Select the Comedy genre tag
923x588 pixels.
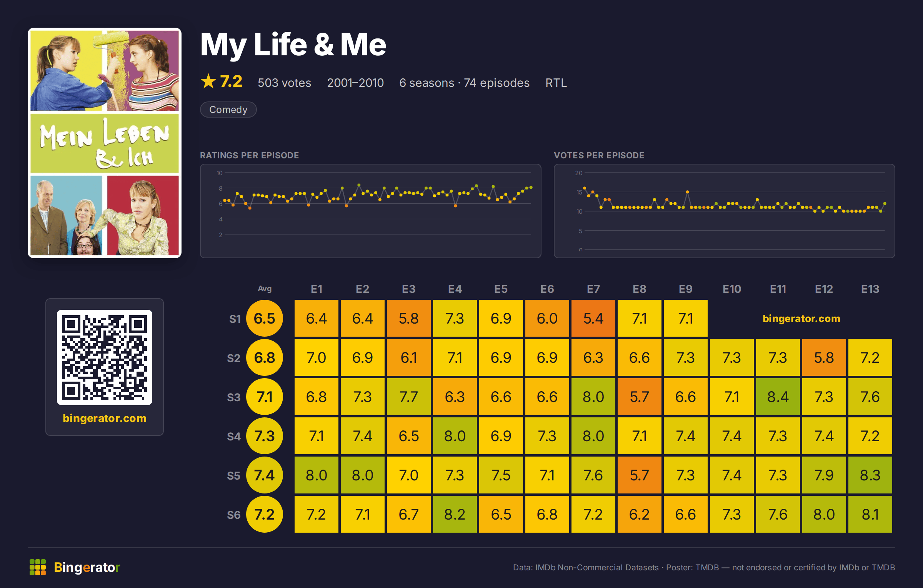[x=228, y=110]
